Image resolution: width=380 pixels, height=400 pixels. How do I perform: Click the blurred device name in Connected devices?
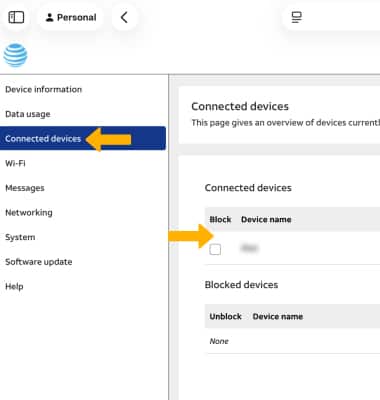(249, 248)
